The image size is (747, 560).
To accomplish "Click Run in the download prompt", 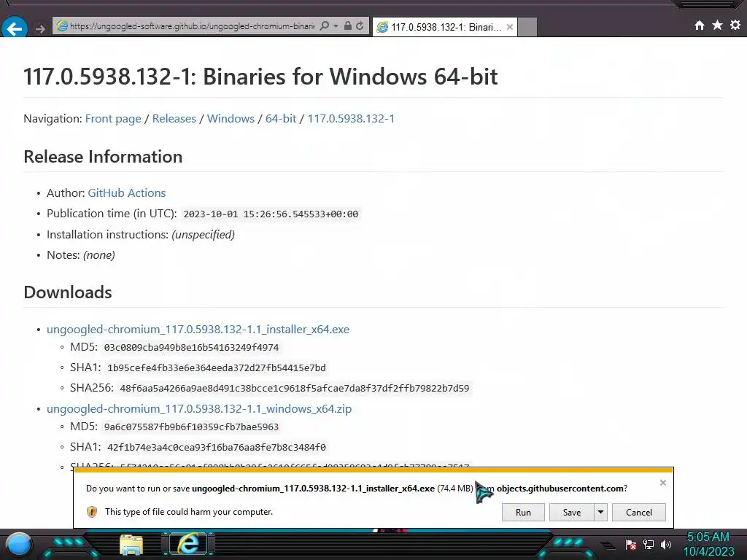I will (523, 513).
